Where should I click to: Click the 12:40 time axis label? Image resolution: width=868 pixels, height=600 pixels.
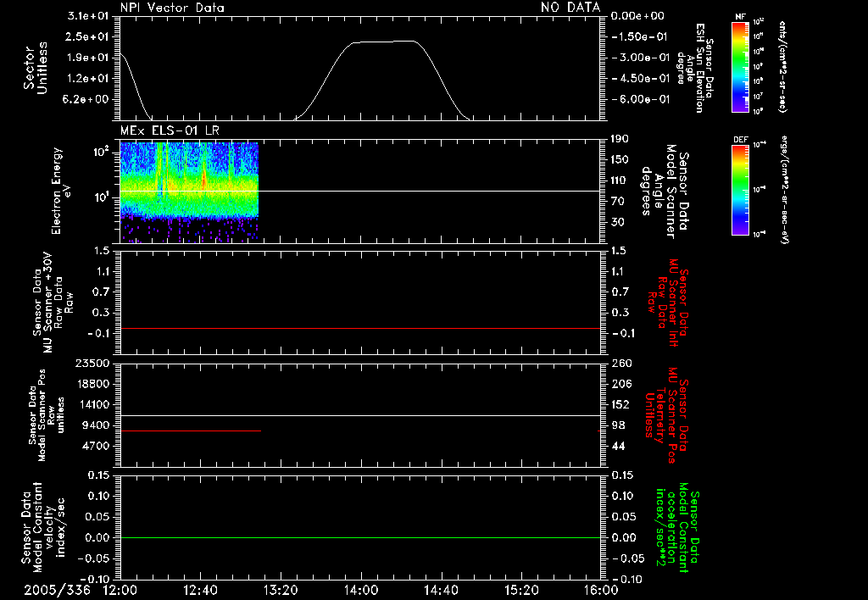200,590
